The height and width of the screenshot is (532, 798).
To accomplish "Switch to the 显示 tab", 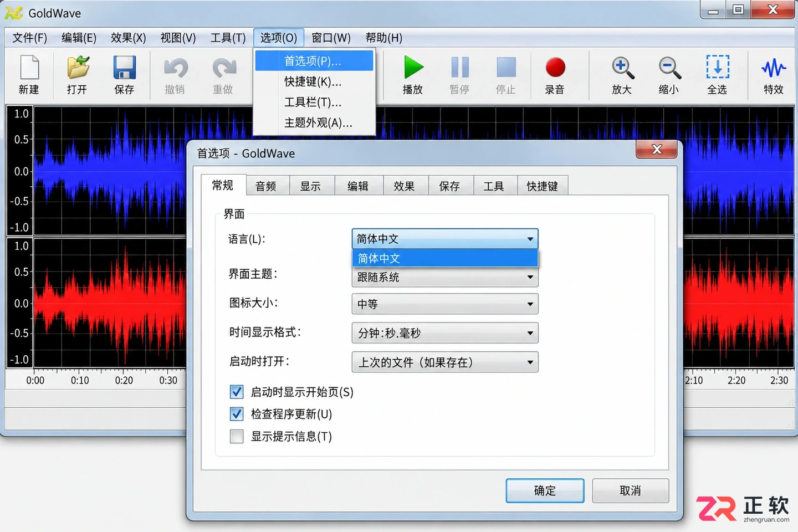I will pyautogui.click(x=311, y=186).
